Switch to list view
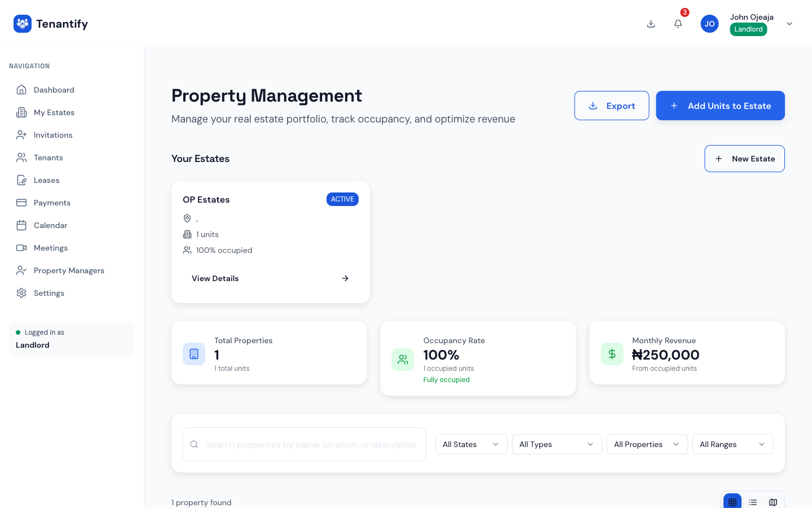The image size is (812, 508). (753, 502)
